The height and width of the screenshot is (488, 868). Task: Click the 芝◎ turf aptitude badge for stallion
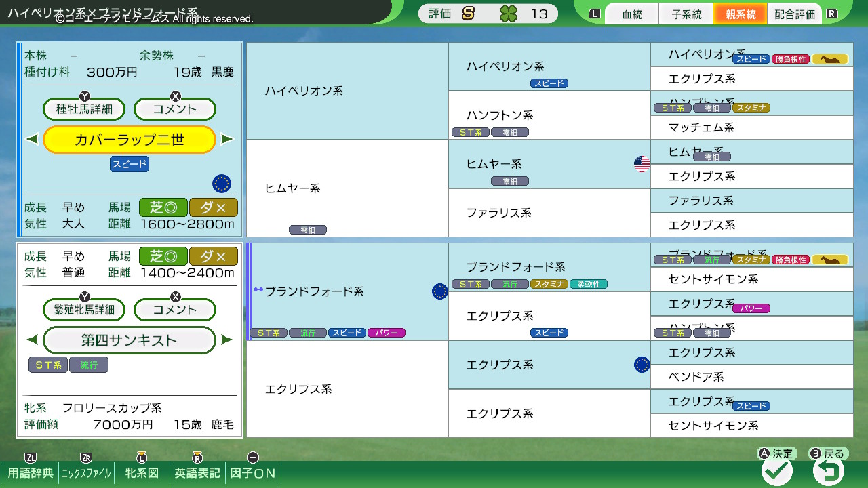point(163,208)
